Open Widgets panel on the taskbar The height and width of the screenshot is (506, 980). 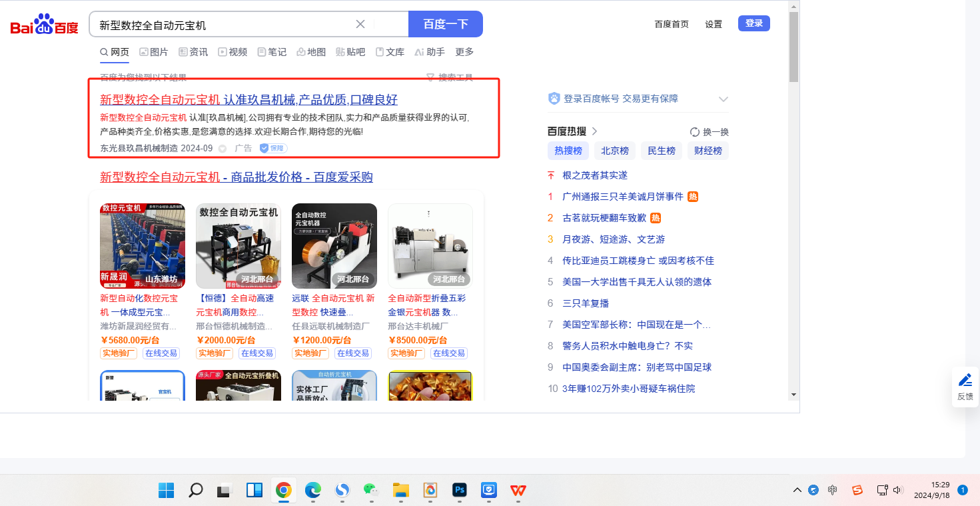(x=254, y=491)
